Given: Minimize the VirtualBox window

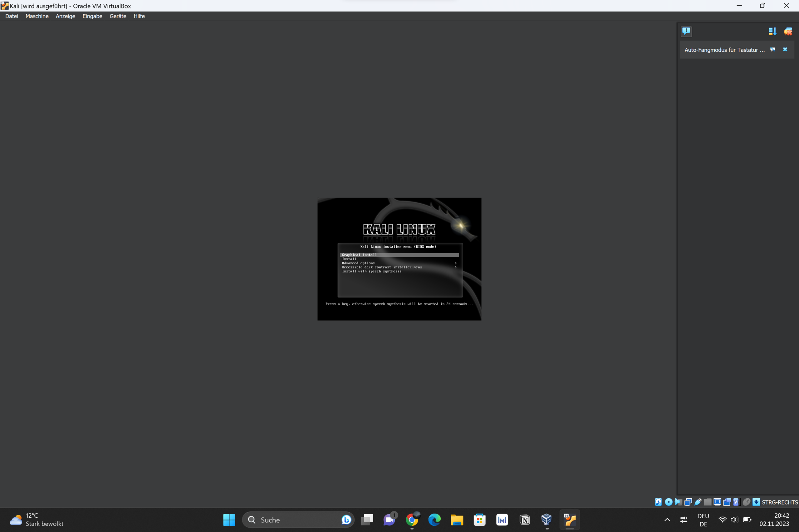Looking at the screenshot, I should click(739, 5).
